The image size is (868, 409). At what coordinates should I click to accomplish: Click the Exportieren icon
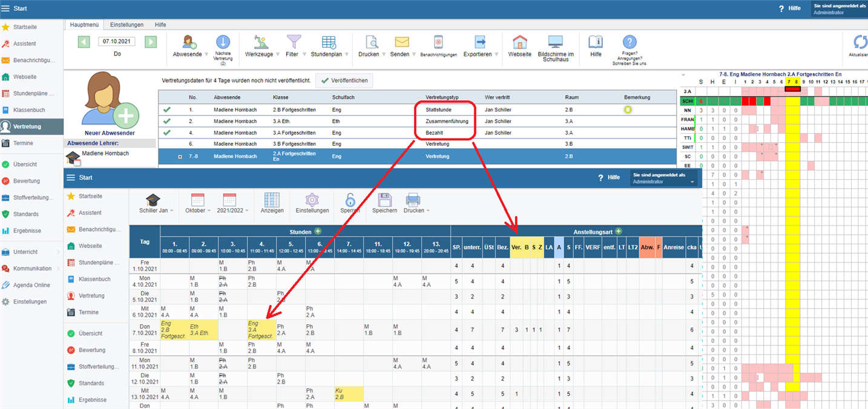pyautogui.click(x=480, y=42)
